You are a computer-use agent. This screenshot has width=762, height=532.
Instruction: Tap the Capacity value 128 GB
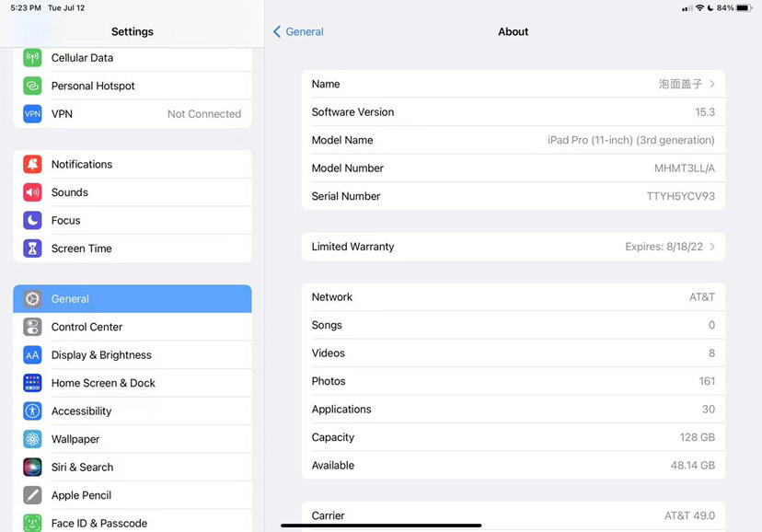pos(697,438)
